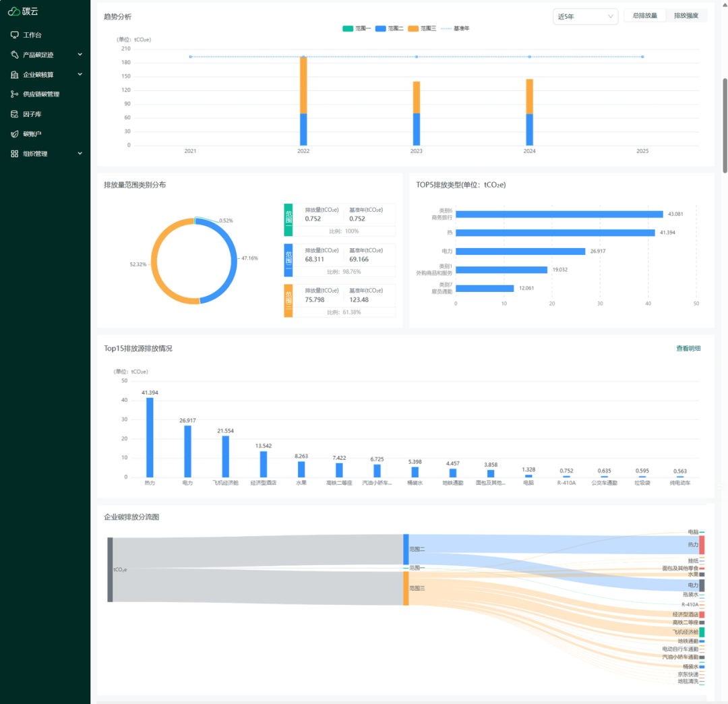Expand the 组织管理 submenu chevron
Screen dimensions: 728x704
tap(80, 154)
